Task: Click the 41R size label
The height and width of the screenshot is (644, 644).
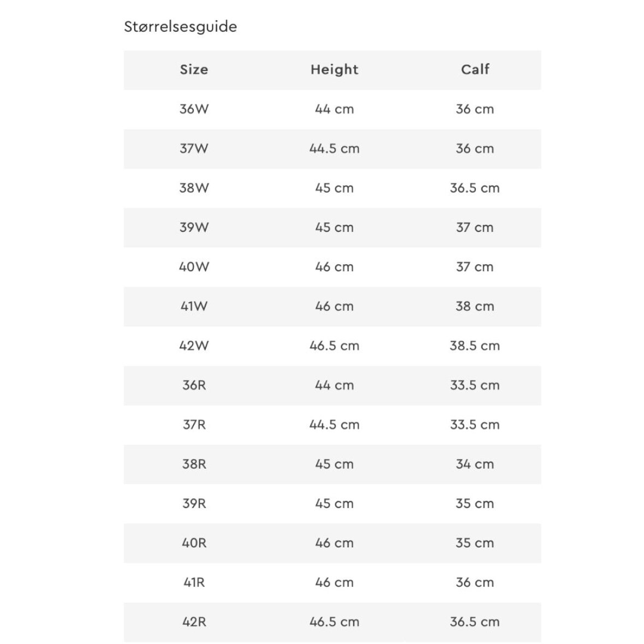Action: point(194,582)
